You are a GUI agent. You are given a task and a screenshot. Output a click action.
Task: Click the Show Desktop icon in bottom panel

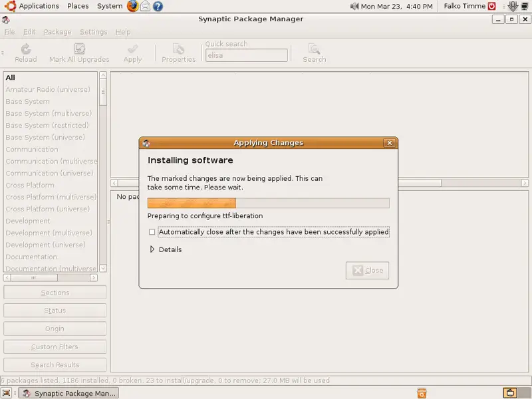point(6,393)
